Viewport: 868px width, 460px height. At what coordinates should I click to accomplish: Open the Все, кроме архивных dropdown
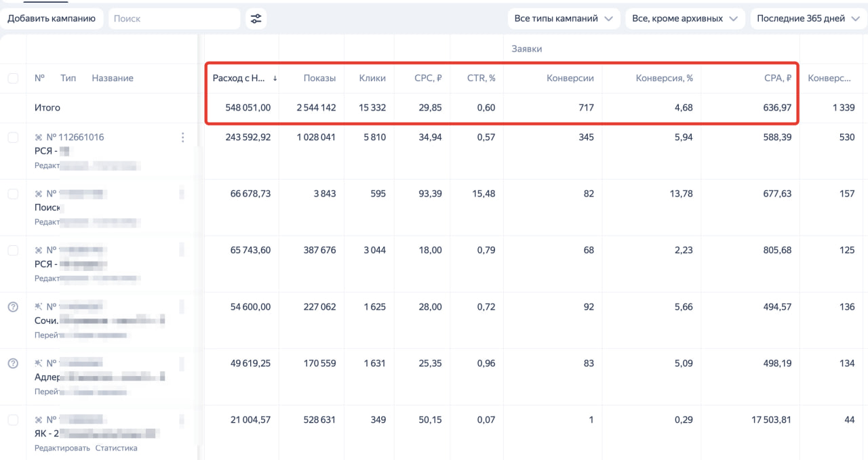tap(684, 19)
